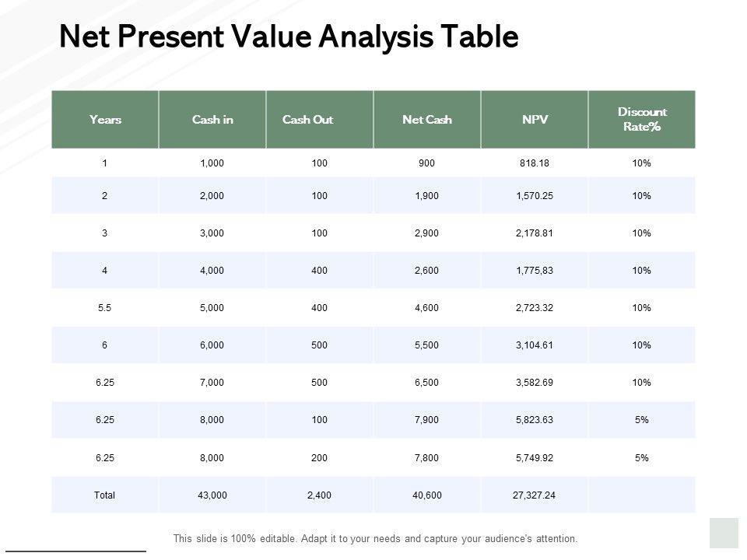Click the NPV cell showing 818.18
The image size is (747, 560).
click(x=535, y=164)
